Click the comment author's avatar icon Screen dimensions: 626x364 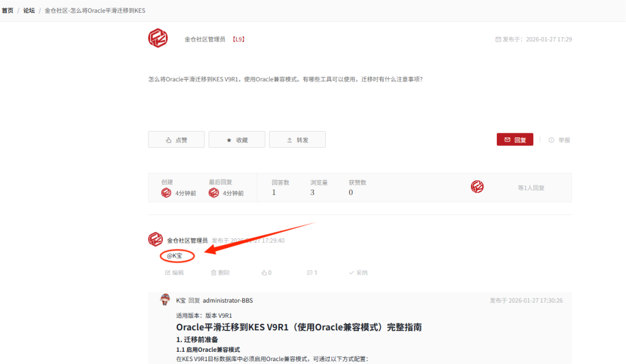click(155, 239)
